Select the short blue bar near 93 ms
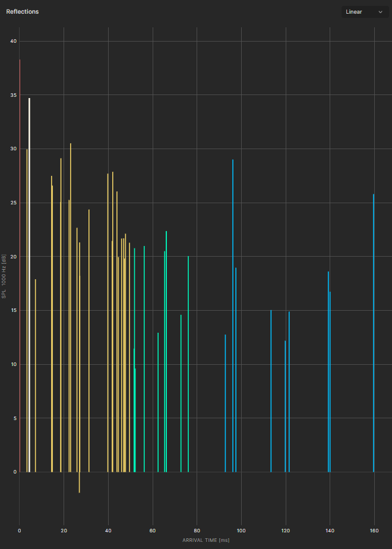This screenshot has width=392, height=549. click(x=225, y=404)
